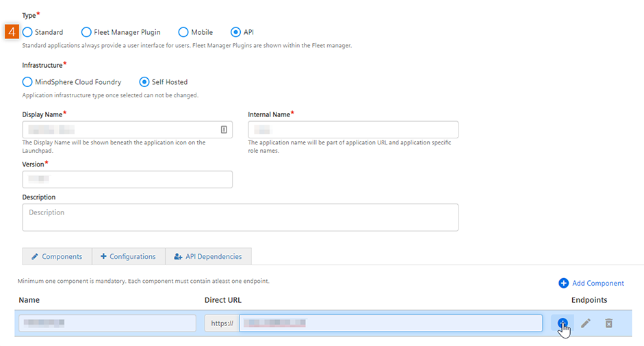Choose MindSphere Cloud Foundry infrastructure
This screenshot has width=644, height=346.
pyautogui.click(x=27, y=82)
